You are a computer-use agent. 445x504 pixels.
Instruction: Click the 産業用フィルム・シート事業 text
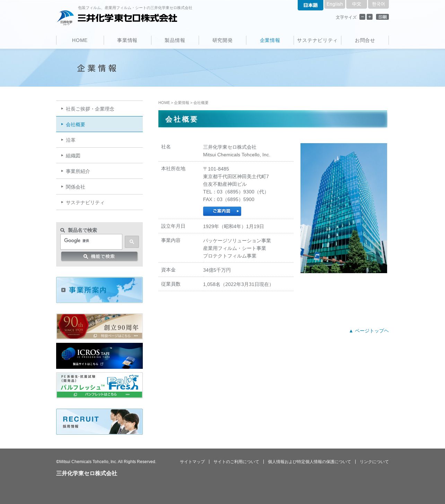[x=235, y=248]
